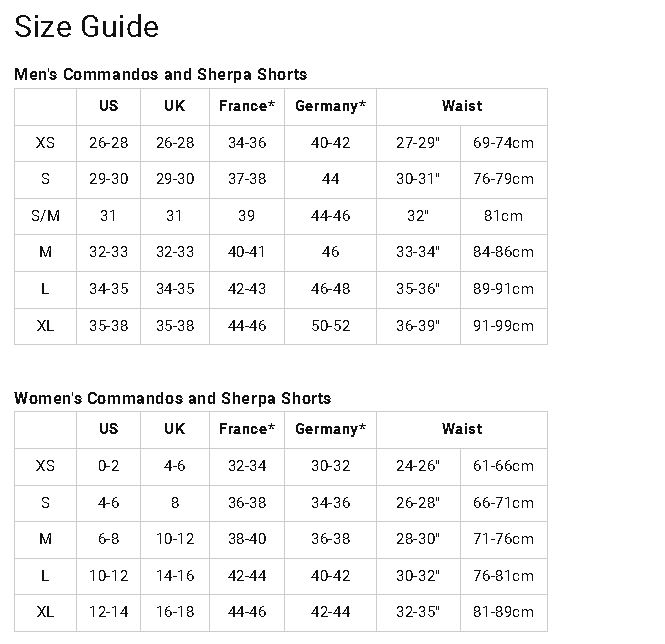The width and height of the screenshot is (665, 644).
Task: Click the Germany* header in women's table
Action: click(x=330, y=429)
